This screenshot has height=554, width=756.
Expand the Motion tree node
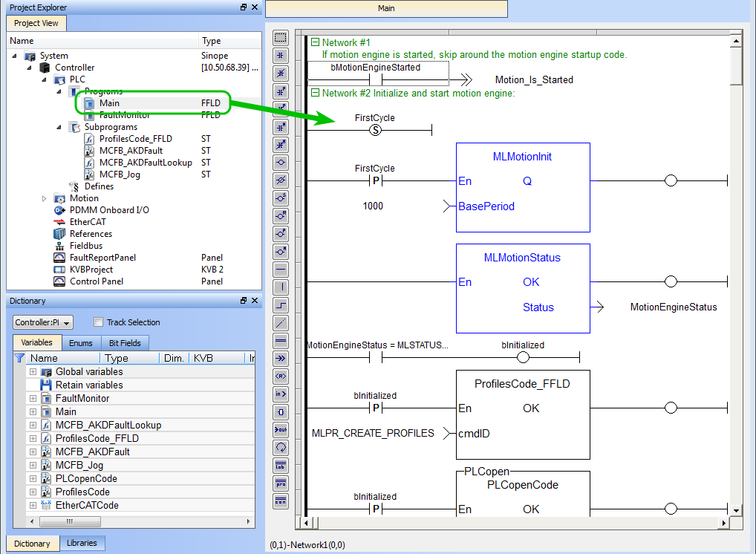coord(45,198)
